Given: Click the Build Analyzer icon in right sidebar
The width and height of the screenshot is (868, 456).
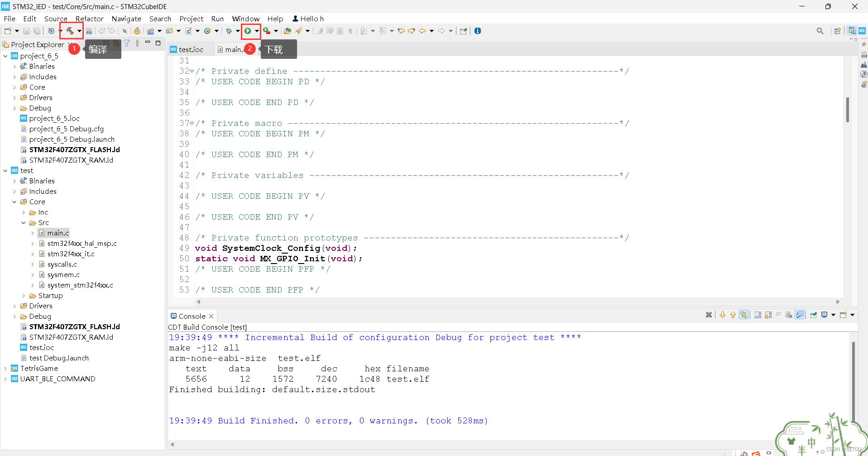Looking at the screenshot, I should pos(863,64).
